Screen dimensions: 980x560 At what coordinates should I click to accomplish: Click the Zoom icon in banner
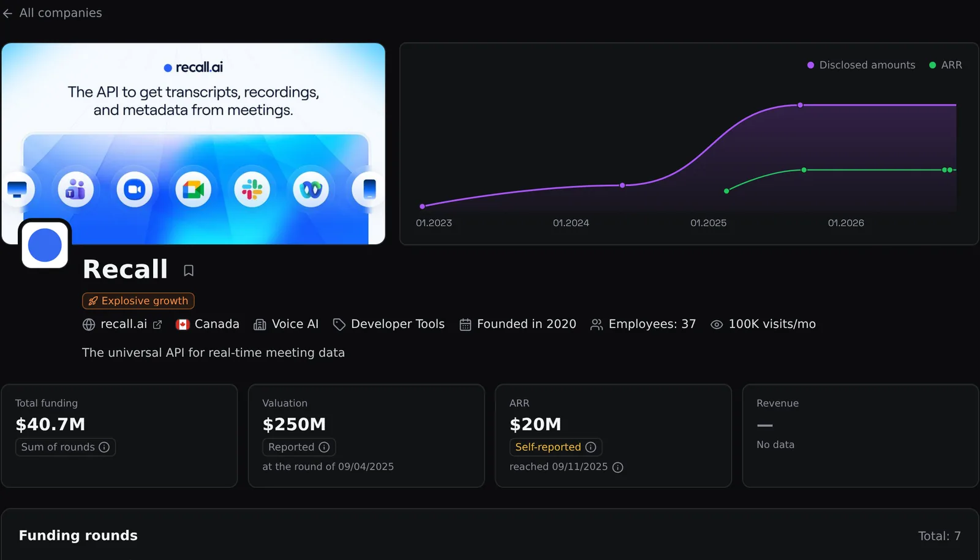134,190
